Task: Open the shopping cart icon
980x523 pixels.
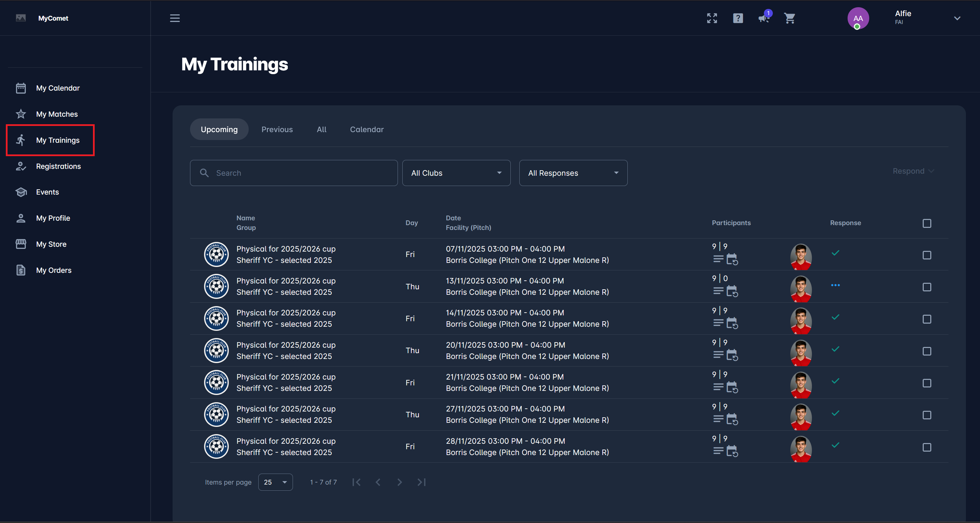Action: pyautogui.click(x=789, y=18)
